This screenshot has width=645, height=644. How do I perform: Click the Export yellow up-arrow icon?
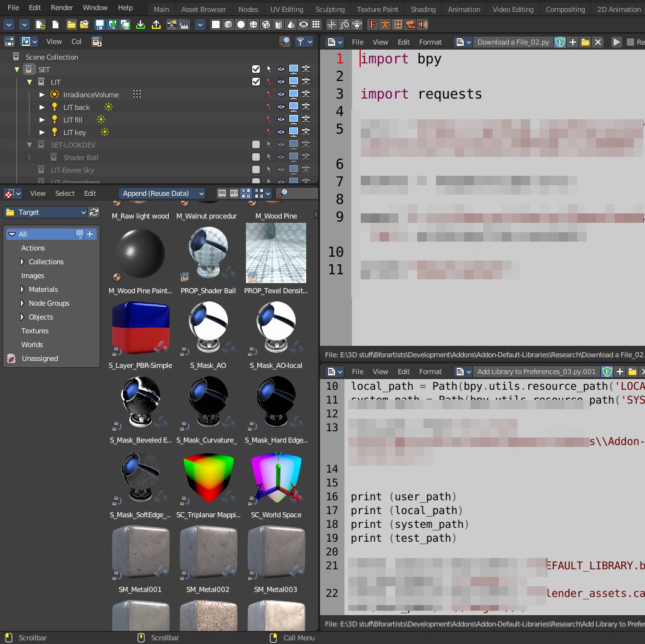tap(156, 24)
